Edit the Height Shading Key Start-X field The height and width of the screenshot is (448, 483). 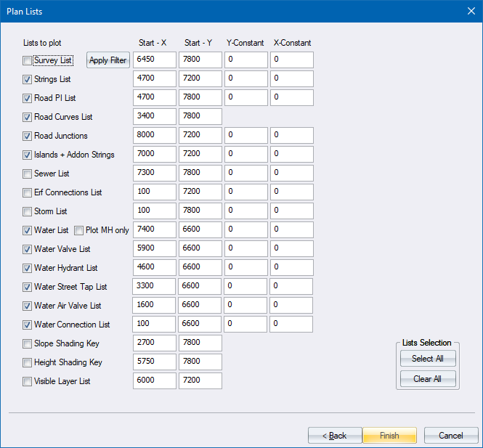[x=155, y=362]
